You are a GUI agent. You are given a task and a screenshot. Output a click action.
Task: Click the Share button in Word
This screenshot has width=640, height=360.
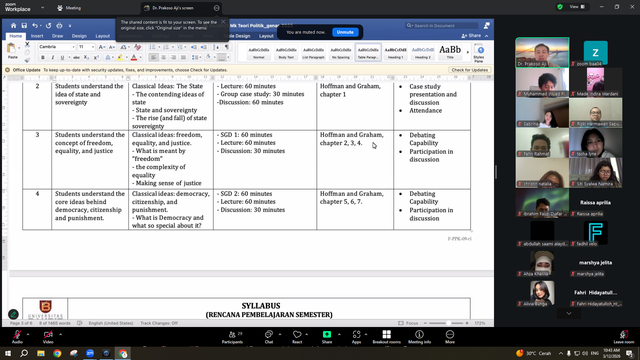point(471,36)
